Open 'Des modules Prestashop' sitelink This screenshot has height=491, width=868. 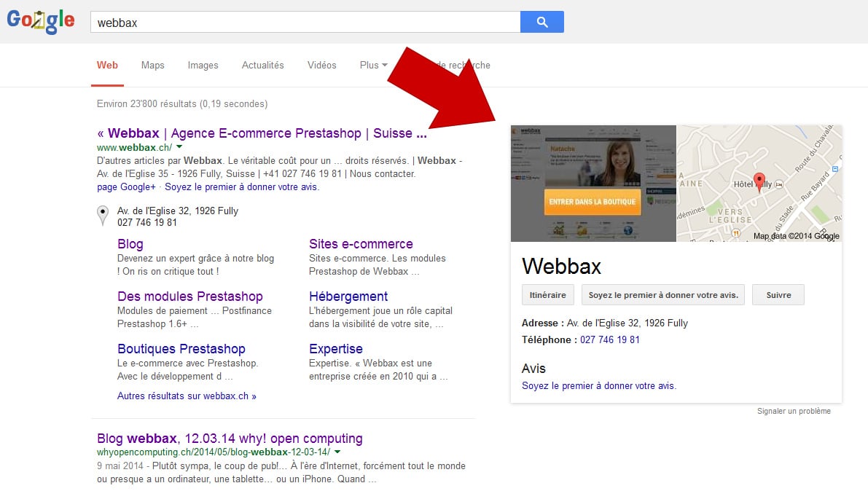pos(190,296)
